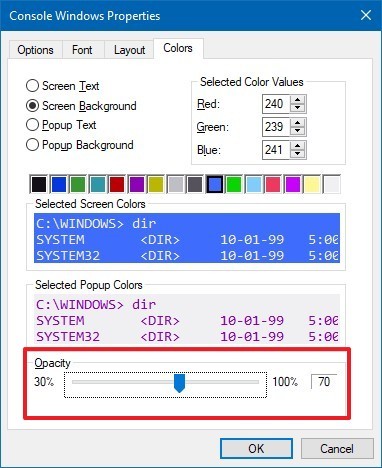Click the Opacity slider thumb
The image size is (382, 468).
point(180,383)
